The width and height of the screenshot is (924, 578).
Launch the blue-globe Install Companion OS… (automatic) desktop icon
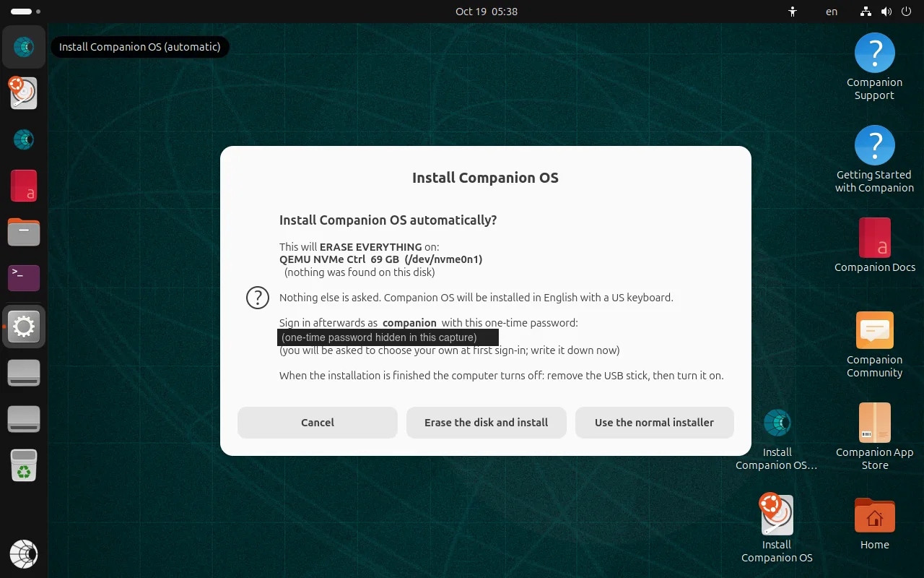tap(777, 438)
